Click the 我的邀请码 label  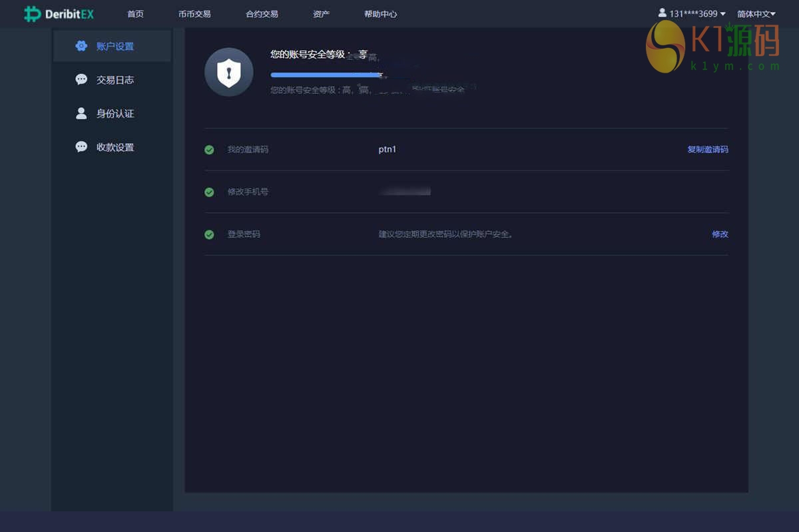point(248,150)
